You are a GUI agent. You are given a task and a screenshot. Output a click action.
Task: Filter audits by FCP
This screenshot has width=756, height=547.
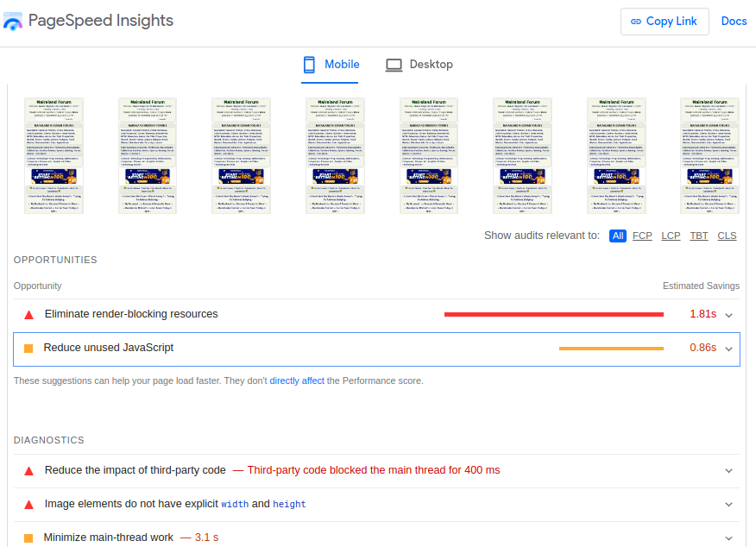(x=642, y=236)
